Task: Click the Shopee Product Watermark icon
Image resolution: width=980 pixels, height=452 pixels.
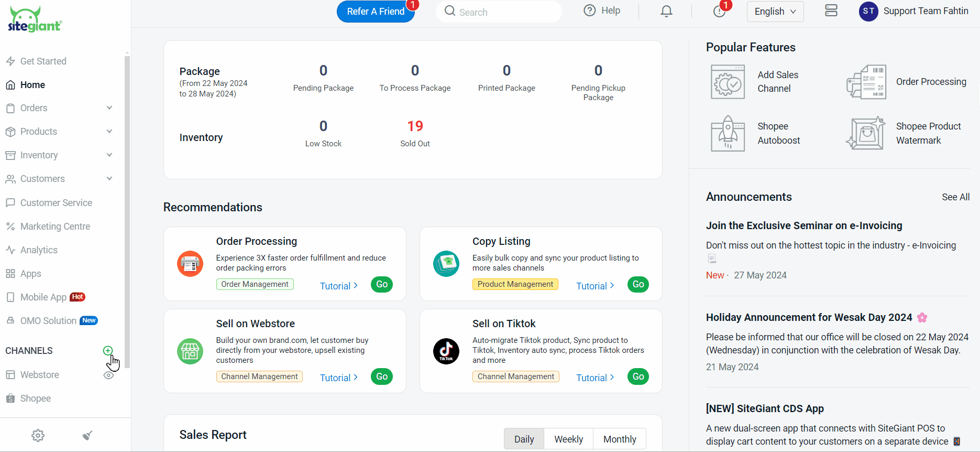Action: (866, 134)
